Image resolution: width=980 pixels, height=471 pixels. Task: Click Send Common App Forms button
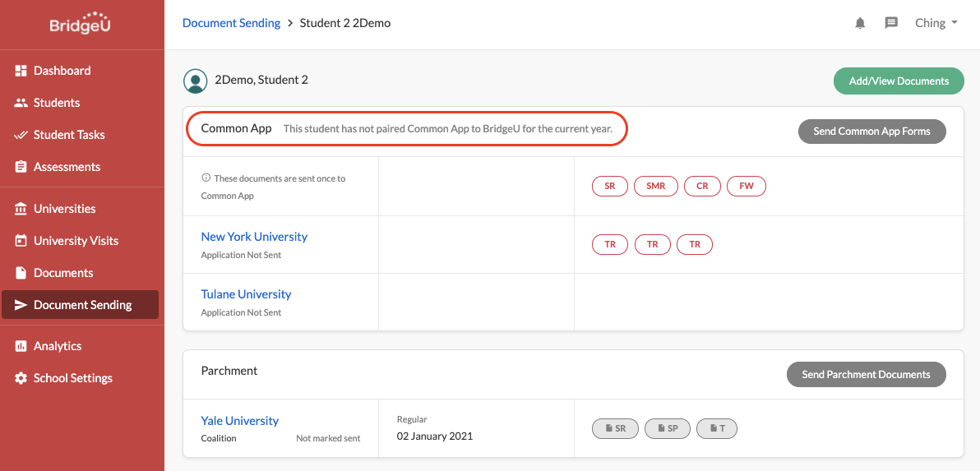click(871, 132)
